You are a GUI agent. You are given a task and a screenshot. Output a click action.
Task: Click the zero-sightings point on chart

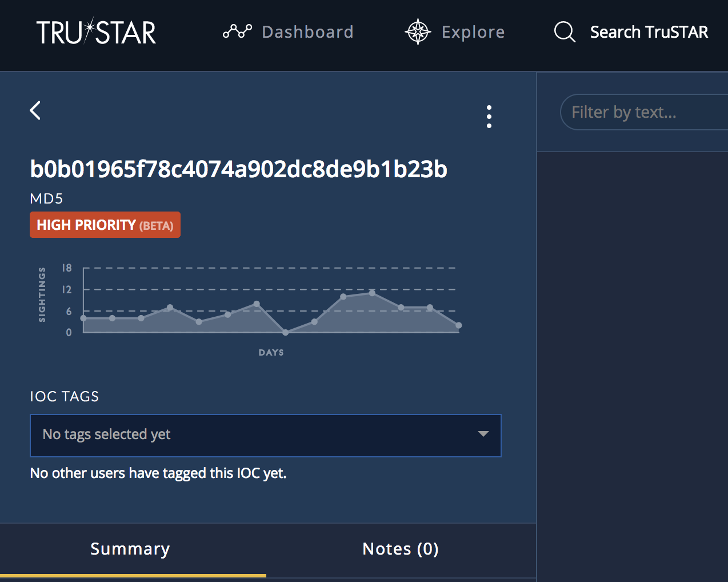tap(285, 332)
